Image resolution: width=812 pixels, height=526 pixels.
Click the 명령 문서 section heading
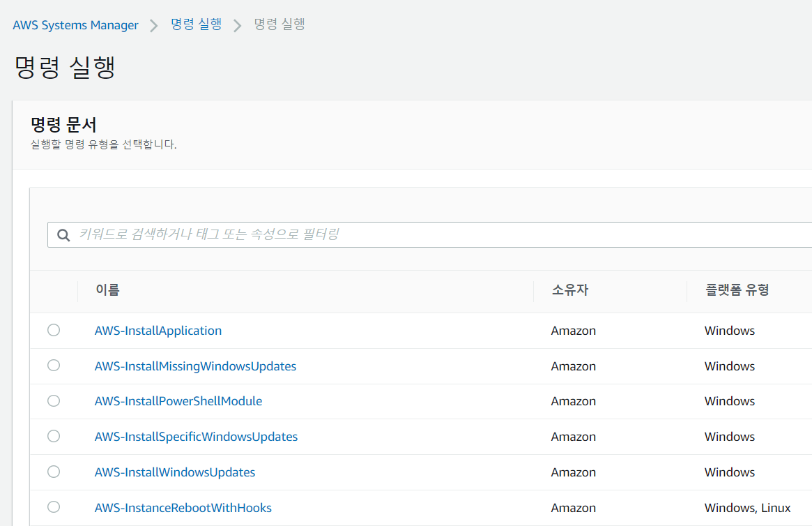pyautogui.click(x=63, y=124)
